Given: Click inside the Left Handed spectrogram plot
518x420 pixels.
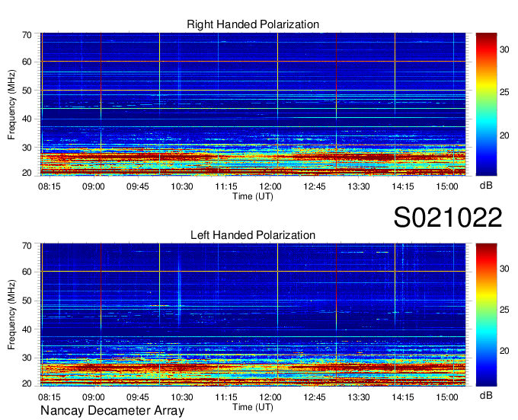Looking at the screenshot, I should pyautogui.click(x=253, y=315).
